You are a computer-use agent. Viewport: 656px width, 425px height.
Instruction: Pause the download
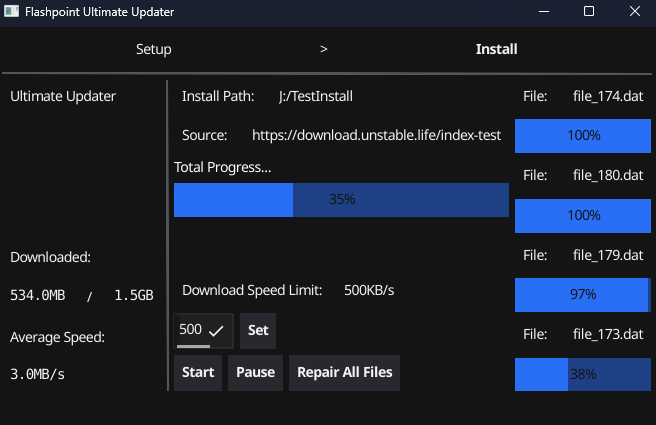point(255,373)
